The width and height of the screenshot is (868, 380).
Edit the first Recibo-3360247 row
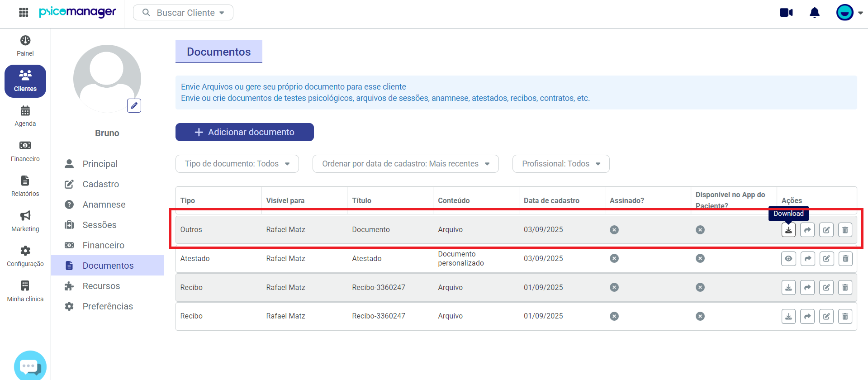coord(826,287)
